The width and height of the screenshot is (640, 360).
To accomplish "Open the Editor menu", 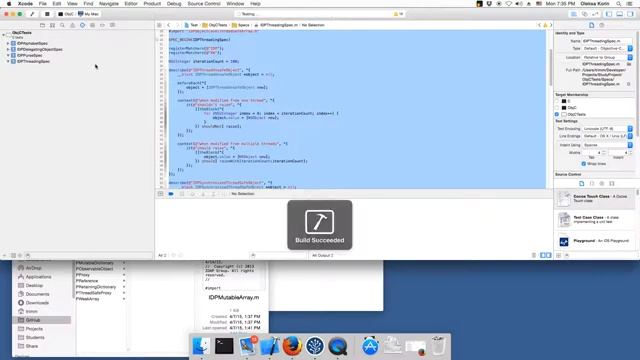I will point(131,4).
